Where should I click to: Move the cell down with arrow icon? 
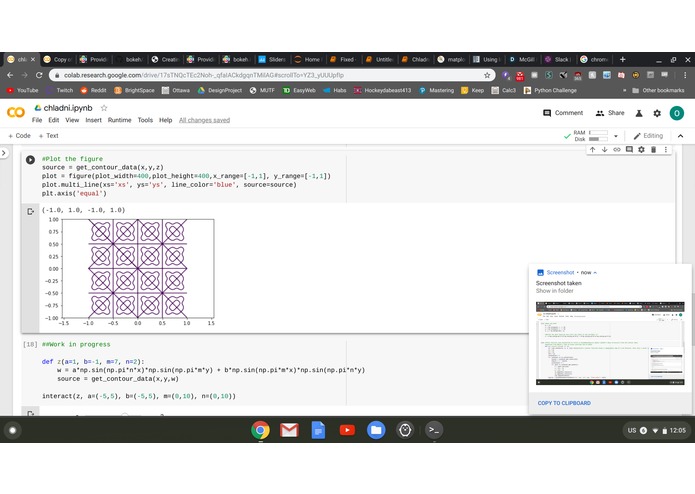point(605,150)
